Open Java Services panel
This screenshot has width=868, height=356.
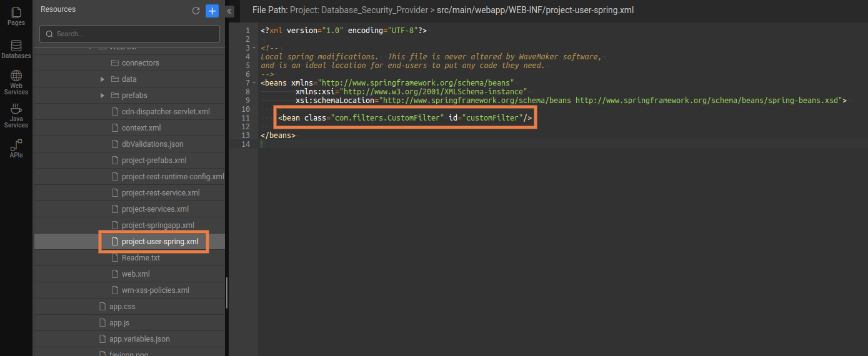point(16,116)
